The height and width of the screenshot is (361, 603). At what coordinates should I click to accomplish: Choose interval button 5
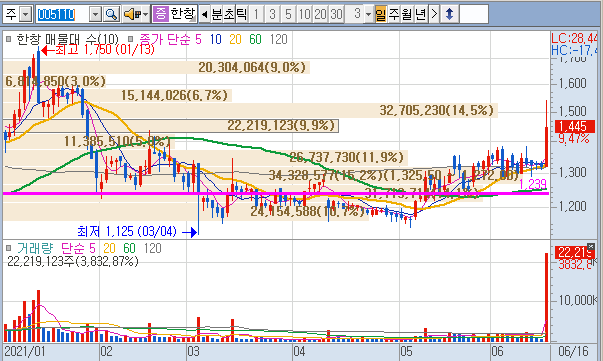click(x=288, y=14)
